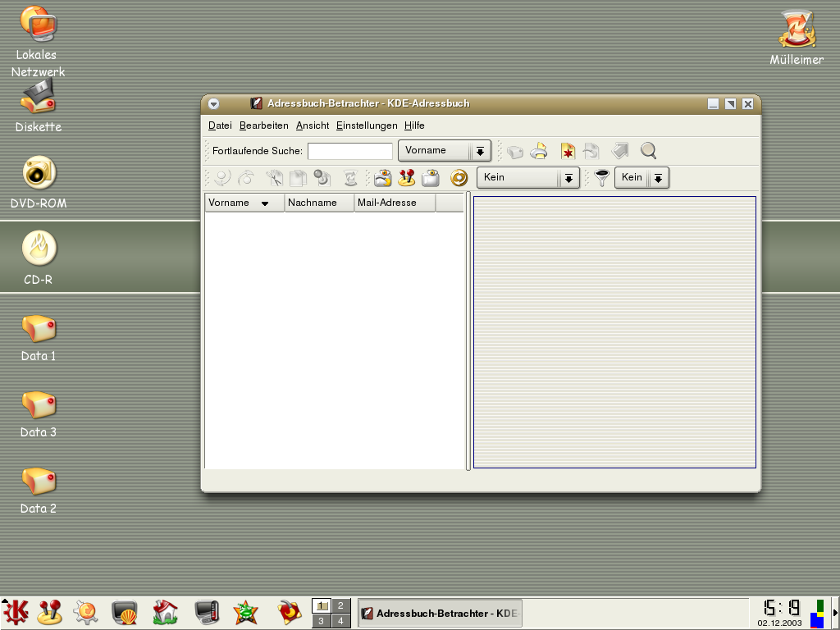Click the grayed-out paste icon

[322, 177]
